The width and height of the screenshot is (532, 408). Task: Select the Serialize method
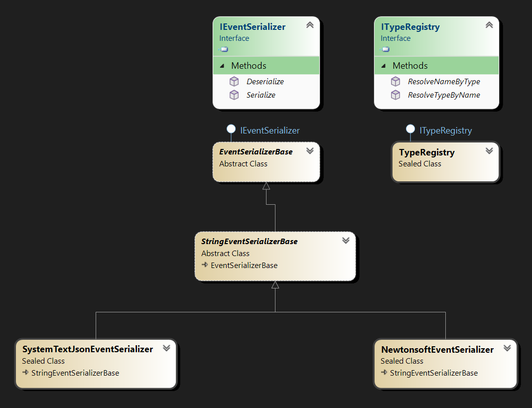click(261, 95)
